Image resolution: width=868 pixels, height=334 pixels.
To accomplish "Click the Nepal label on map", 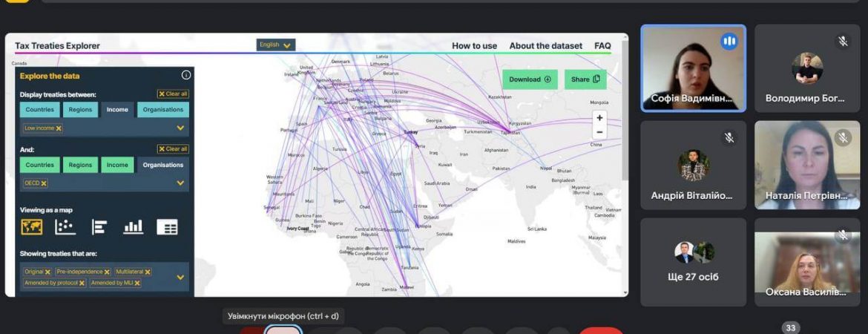I will [x=546, y=168].
